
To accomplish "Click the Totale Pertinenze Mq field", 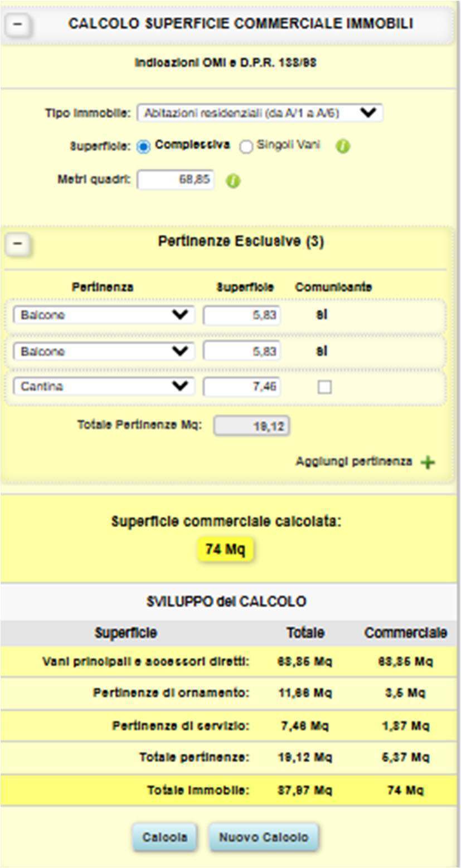I will (252, 427).
